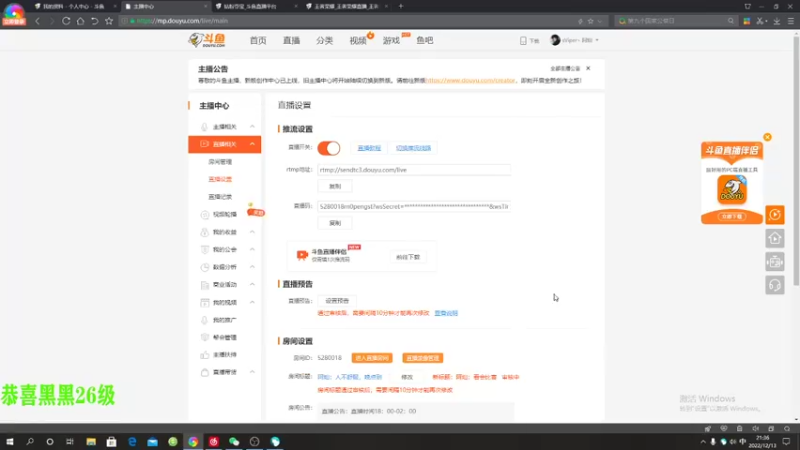This screenshot has width=800, height=450.
Task: Expand the 我的视频 sidebar chevron
Action: pyautogui.click(x=253, y=303)
